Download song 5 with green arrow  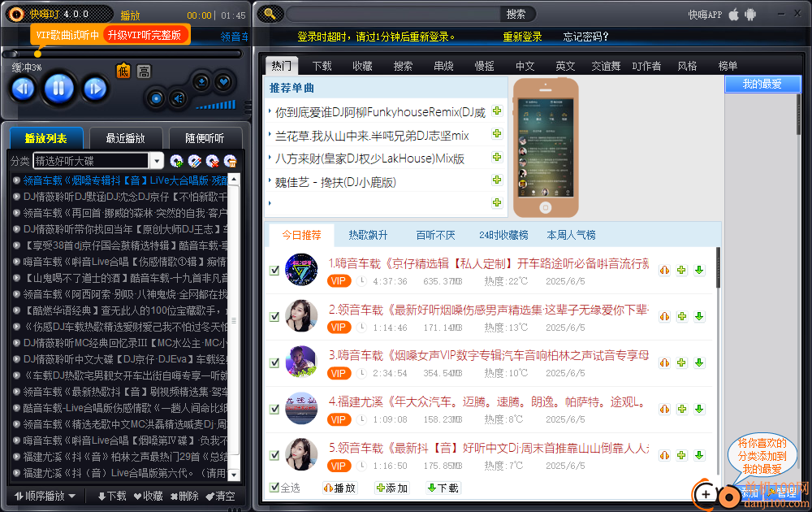(x=699, y=455)
